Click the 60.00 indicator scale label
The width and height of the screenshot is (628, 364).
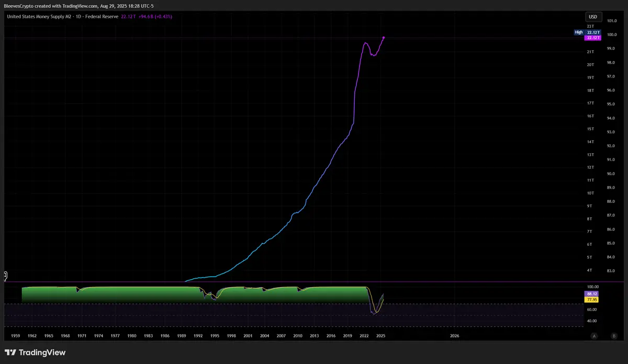[593, 310]
